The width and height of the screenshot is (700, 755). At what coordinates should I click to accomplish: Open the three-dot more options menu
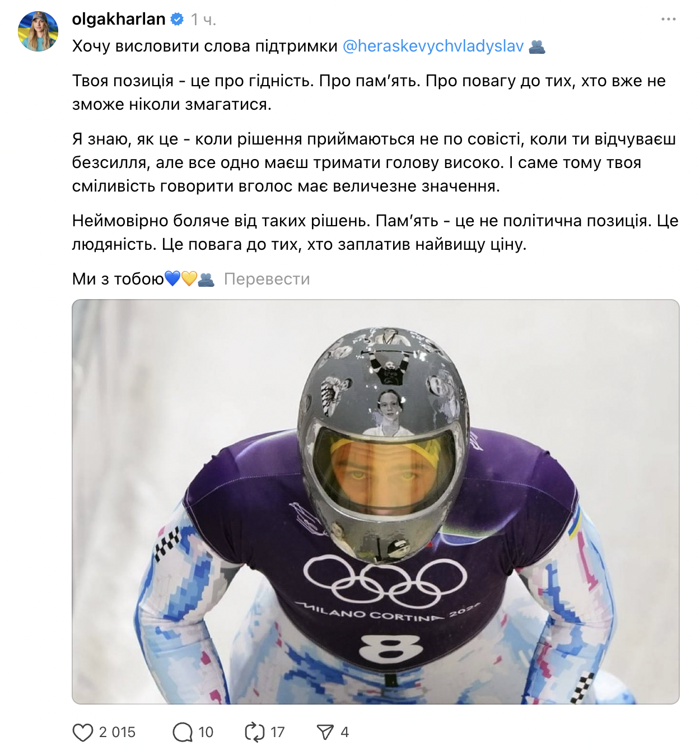tap(668, 20)
